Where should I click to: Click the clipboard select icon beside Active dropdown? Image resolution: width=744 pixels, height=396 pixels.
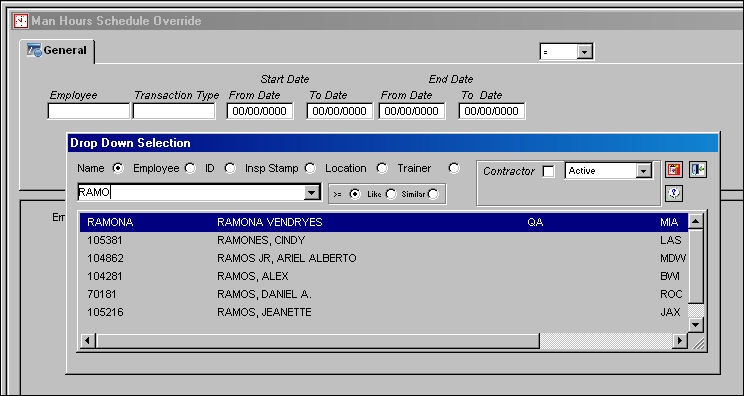674,170
